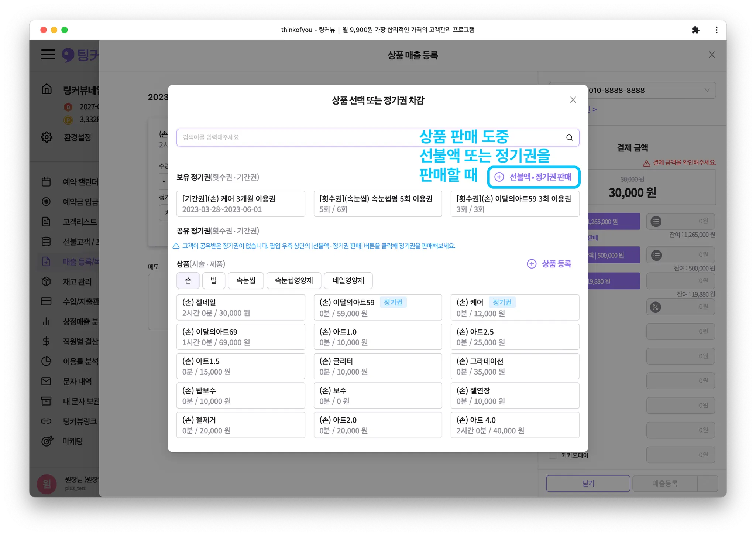Click the 닫기 button

588,483
